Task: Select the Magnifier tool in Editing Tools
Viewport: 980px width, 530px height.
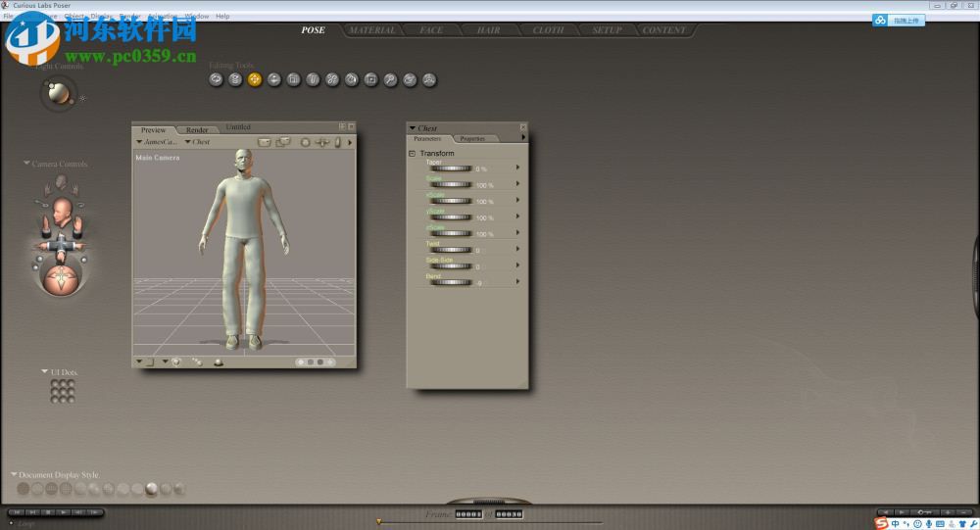Action: [390, 79]
